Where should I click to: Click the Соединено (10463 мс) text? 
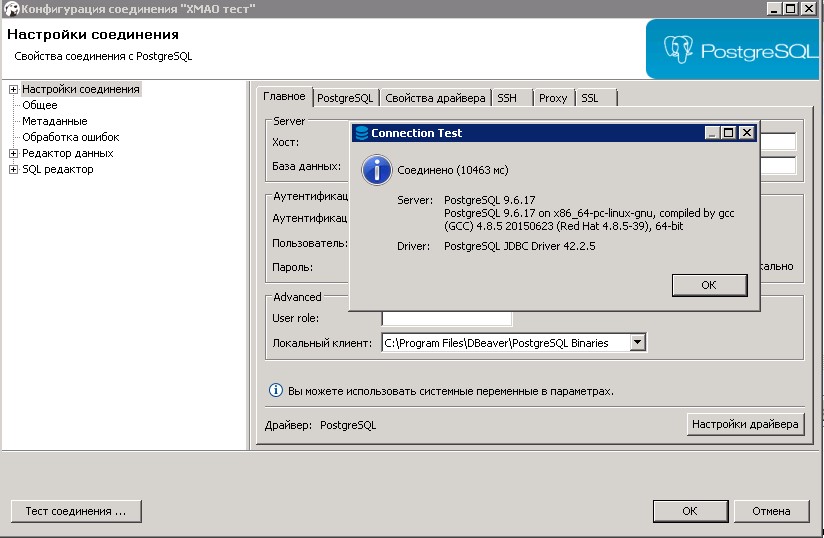click(x=452, y=170)
